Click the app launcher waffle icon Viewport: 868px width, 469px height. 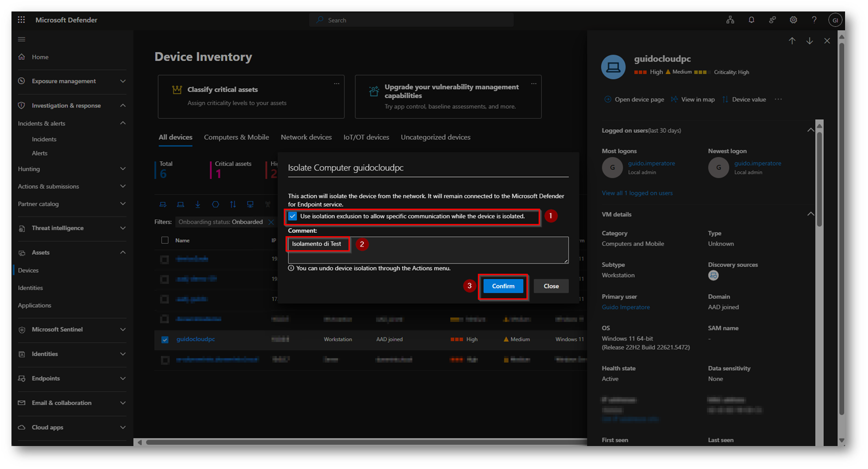(21, 20)
